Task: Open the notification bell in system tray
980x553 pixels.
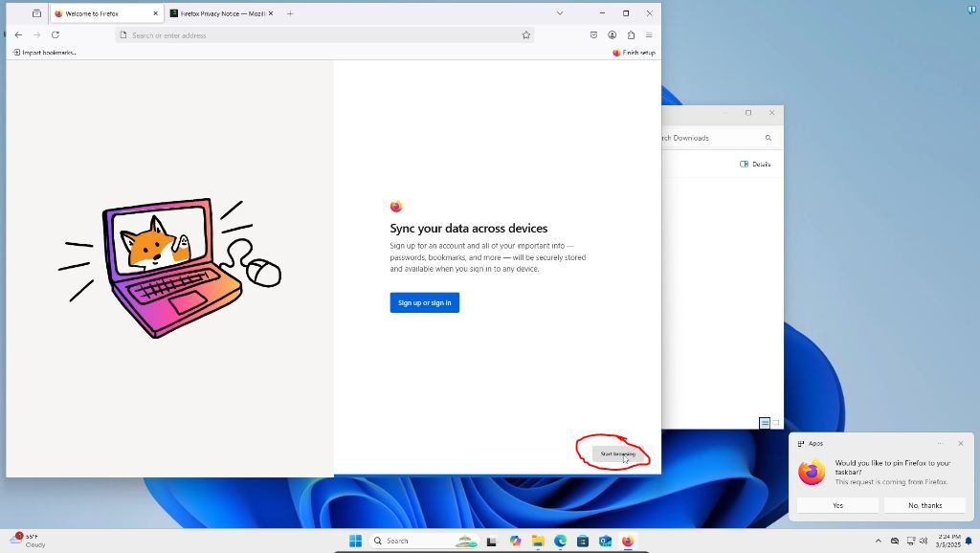Action: [969, 541]
